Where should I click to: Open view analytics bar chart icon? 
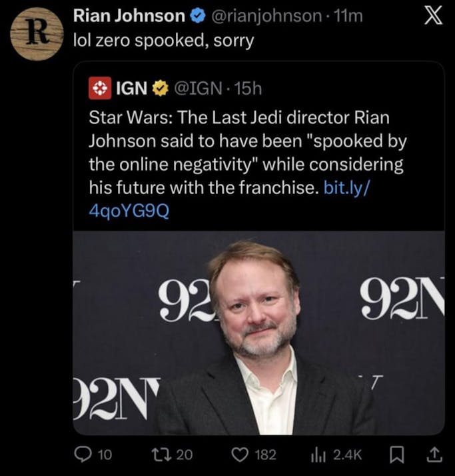click(318, 455)
